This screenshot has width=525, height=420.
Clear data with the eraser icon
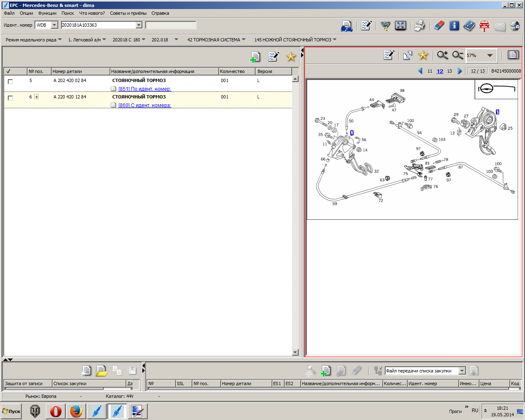point(439,26)
